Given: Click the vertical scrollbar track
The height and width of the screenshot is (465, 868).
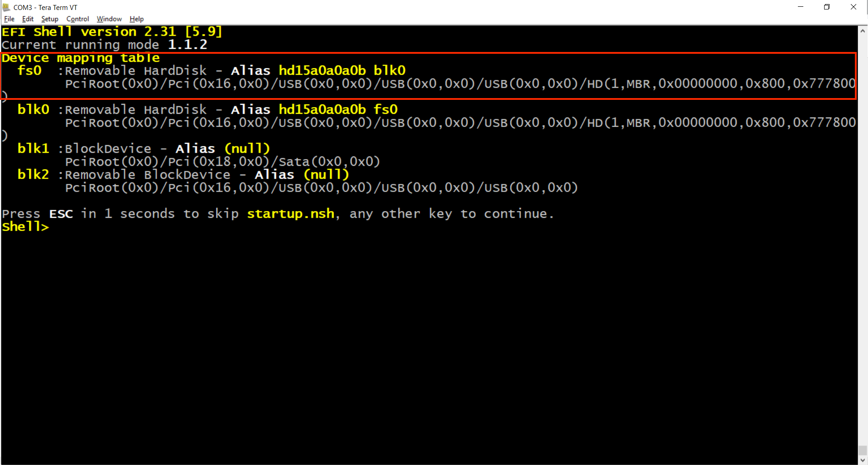Looking at the screenshot, I should [x=863, y=244].
